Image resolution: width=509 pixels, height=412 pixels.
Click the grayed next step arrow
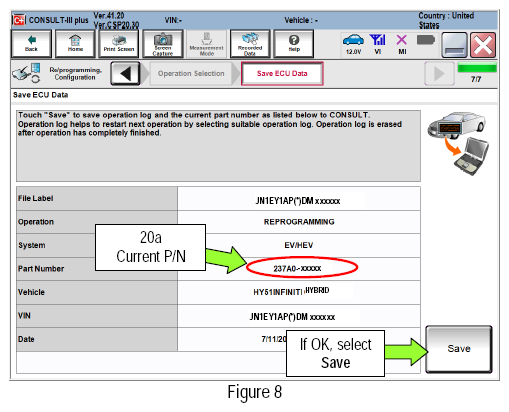click(x=439, y=73)
